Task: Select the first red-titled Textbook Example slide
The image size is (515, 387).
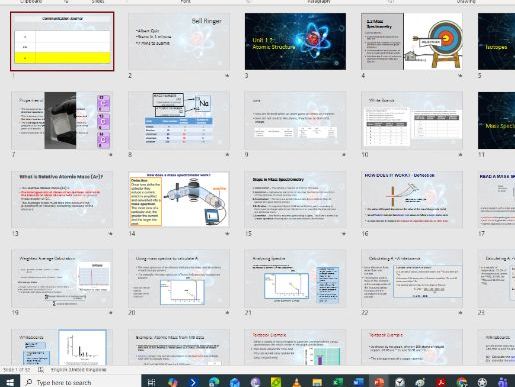Action: click(x=295, y=347)
